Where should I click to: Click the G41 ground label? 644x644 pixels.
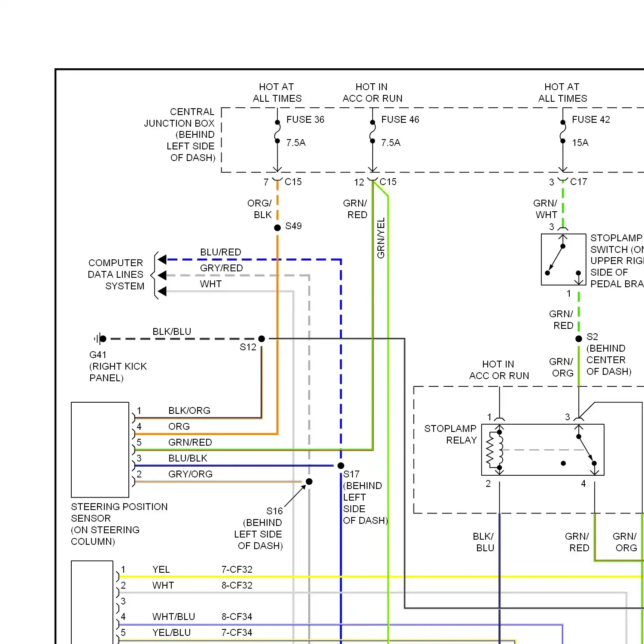coord(97,355)
